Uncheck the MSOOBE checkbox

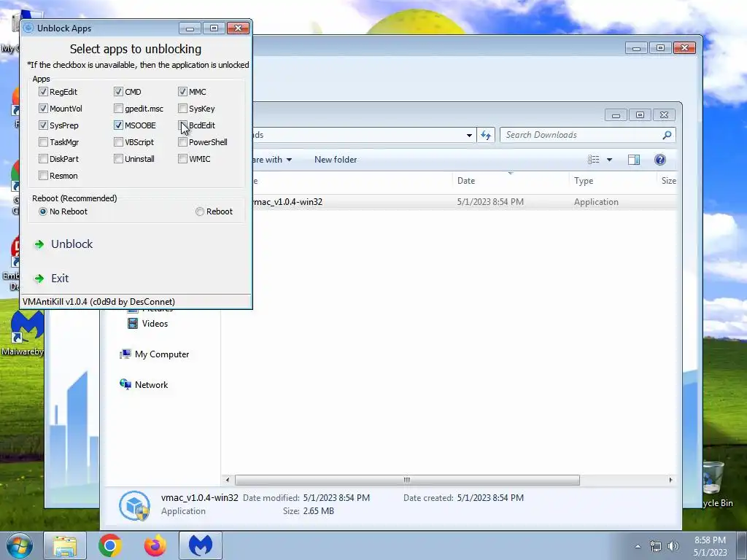(119, 125)
